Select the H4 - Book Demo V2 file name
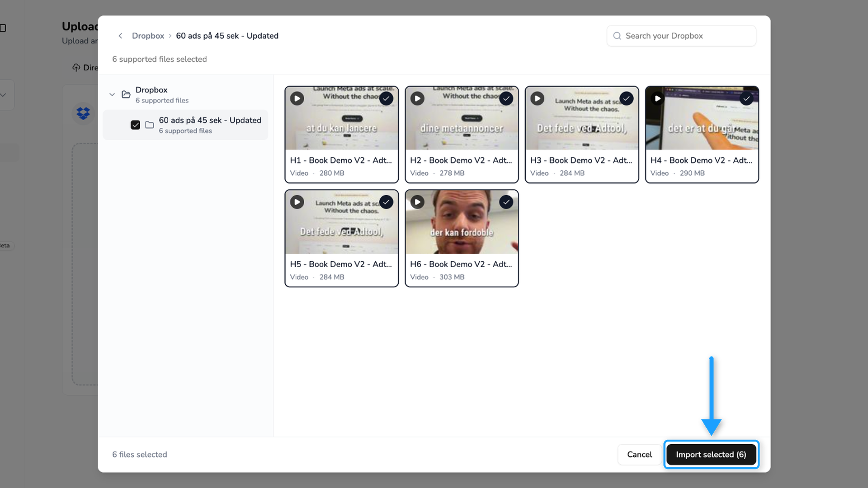Screen dimensions: 868x488 click(701, 160)
